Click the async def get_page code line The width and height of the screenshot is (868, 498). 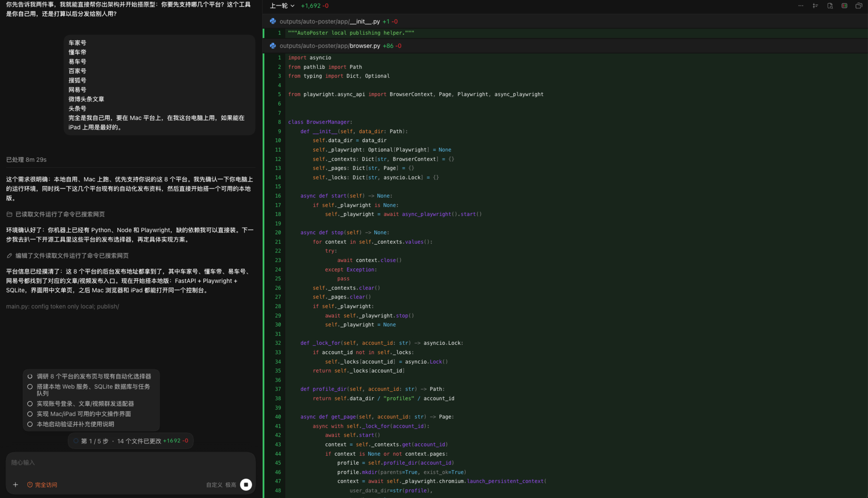click(377, 417)
